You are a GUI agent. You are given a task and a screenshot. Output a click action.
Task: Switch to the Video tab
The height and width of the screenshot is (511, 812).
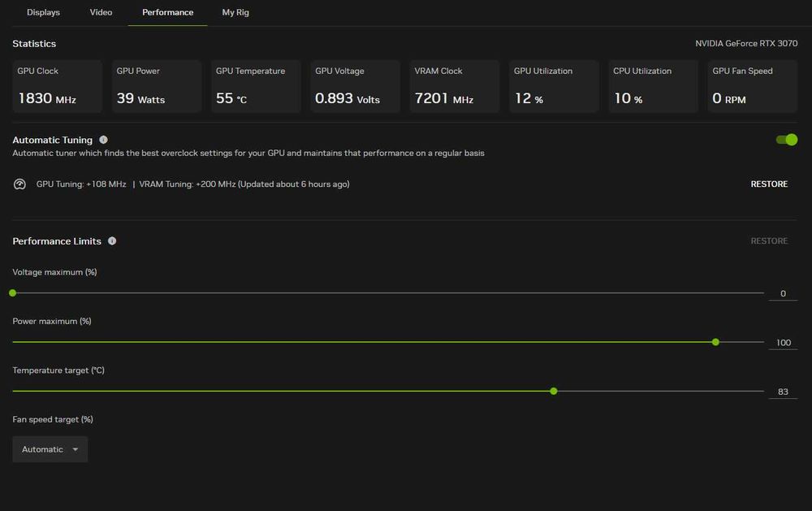click(101, 12)
